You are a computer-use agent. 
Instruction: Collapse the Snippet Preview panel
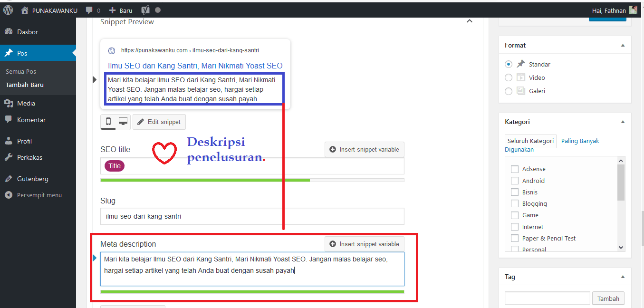point(470,21)
